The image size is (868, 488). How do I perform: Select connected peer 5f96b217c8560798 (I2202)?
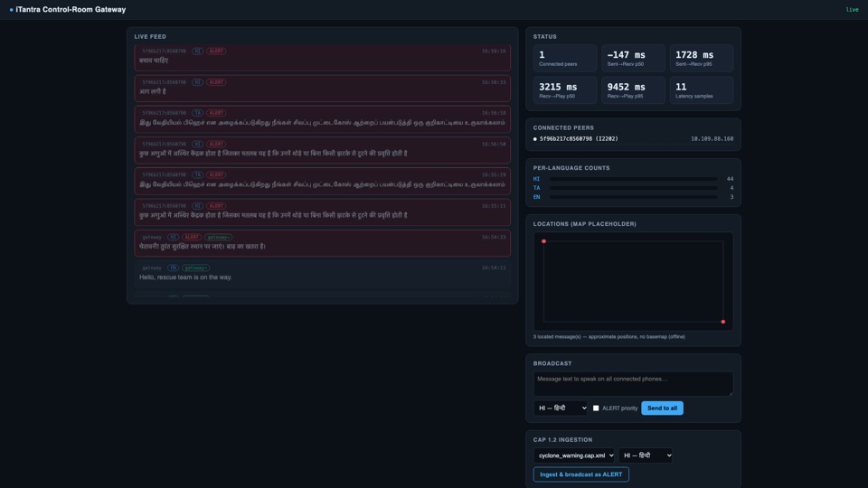[579, 139]
